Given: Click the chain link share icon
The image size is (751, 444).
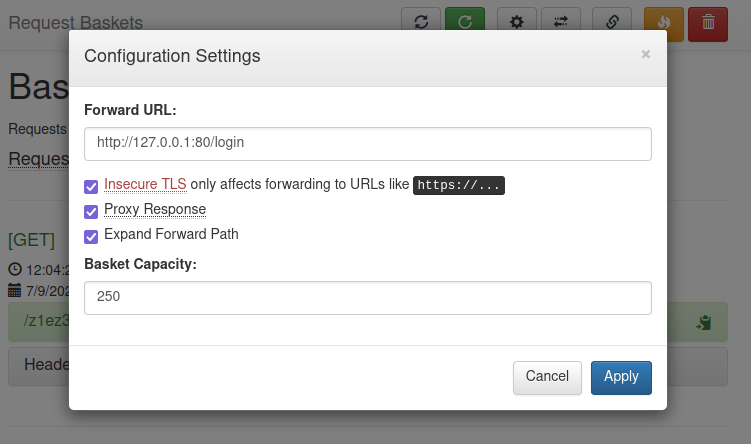Looking at the screenshot, I should pos(612,22).
